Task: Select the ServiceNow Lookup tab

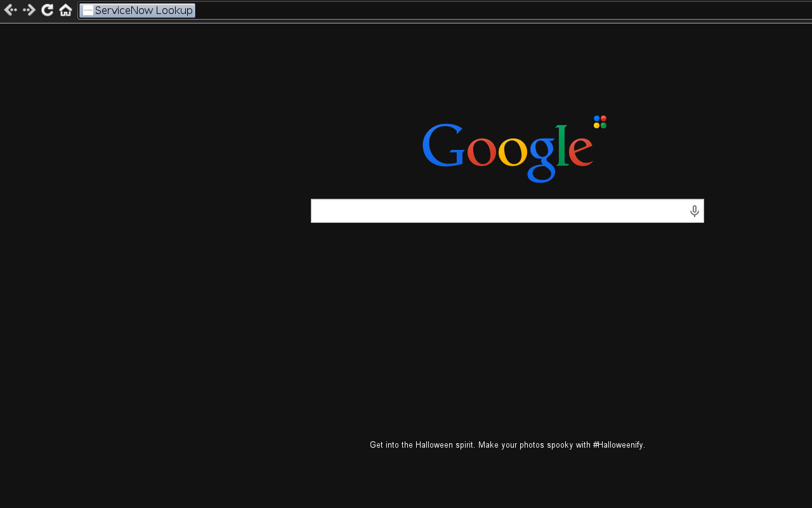Action: click(x=138, y=10)
